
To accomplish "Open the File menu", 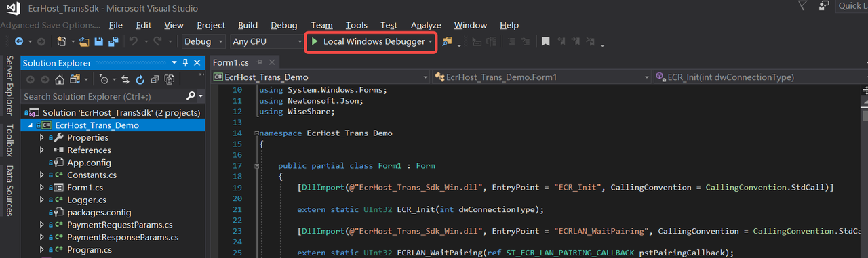I will point(115,25).
